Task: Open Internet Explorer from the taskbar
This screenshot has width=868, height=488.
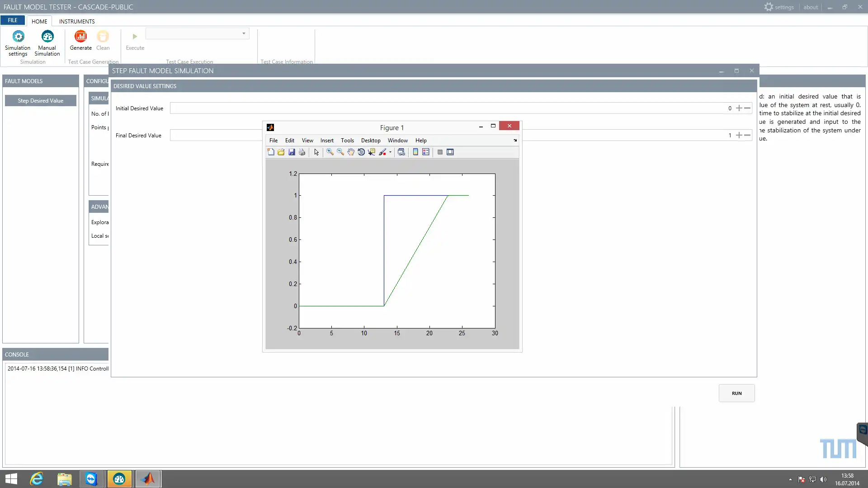Action: 37,479
